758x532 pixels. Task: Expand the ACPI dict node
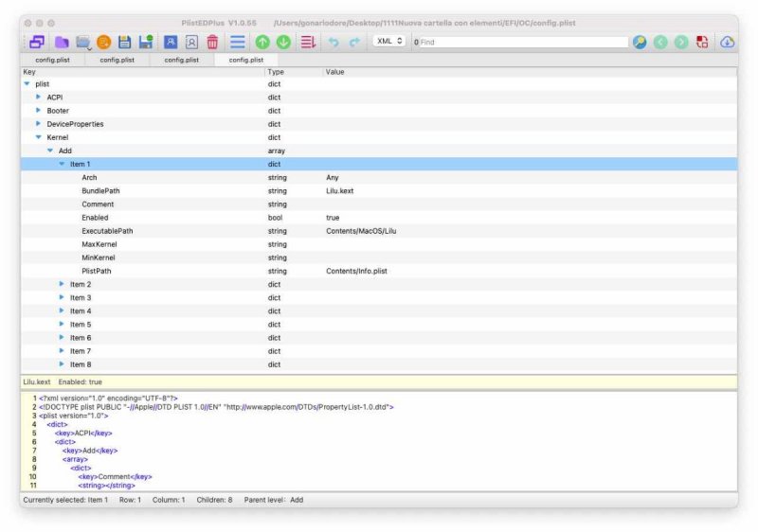click(x=39, y=98)
